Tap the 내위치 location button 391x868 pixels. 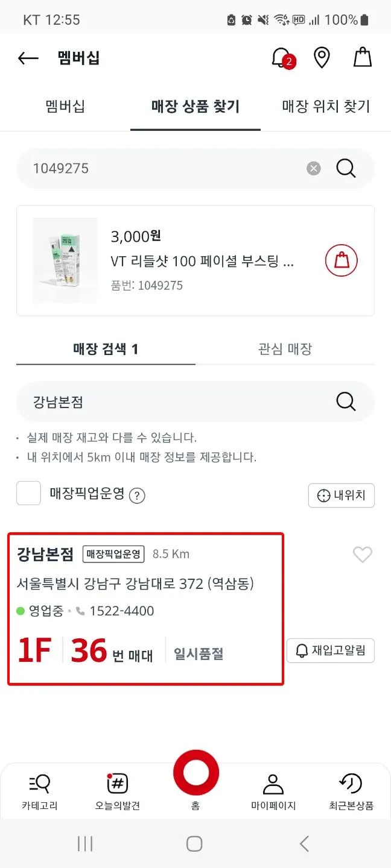point(341,495)
